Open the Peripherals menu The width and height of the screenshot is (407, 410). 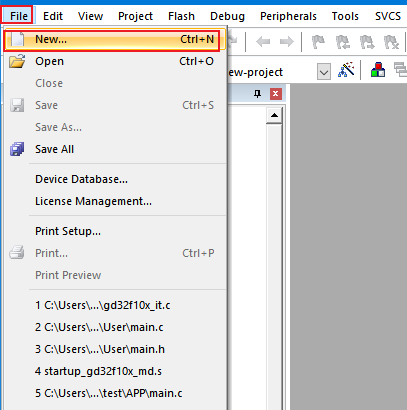[288, 16]
